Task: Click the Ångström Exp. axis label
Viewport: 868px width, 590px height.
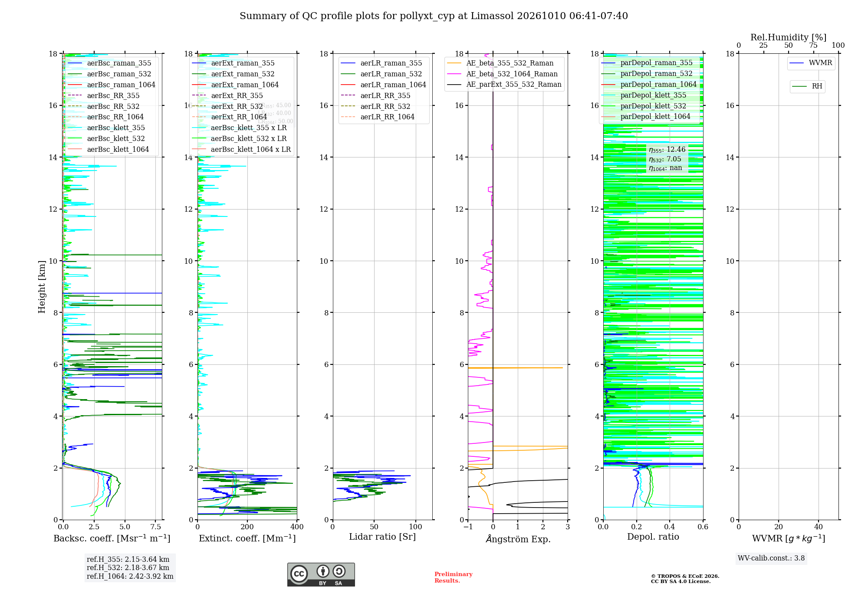Action: (x=518, y=539)
